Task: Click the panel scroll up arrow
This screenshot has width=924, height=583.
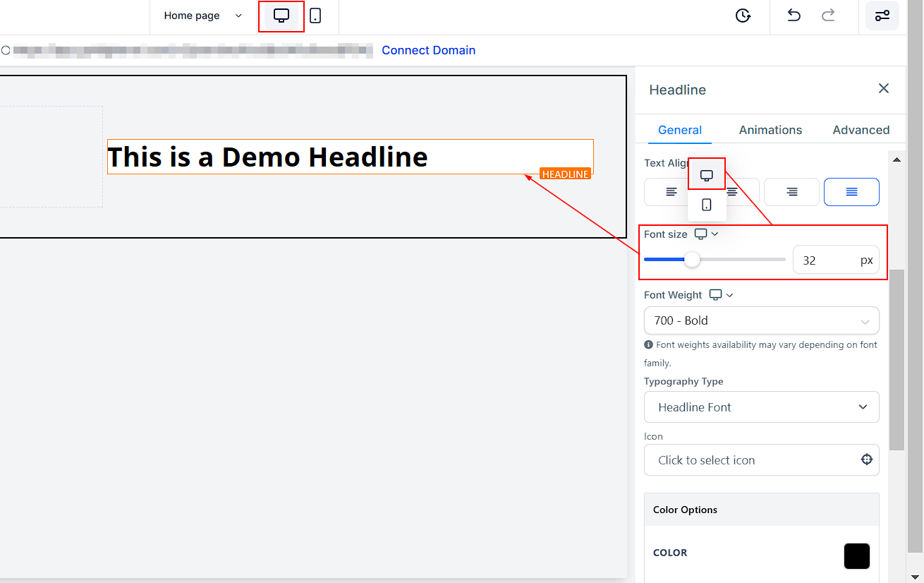Action: pos(896,160)
